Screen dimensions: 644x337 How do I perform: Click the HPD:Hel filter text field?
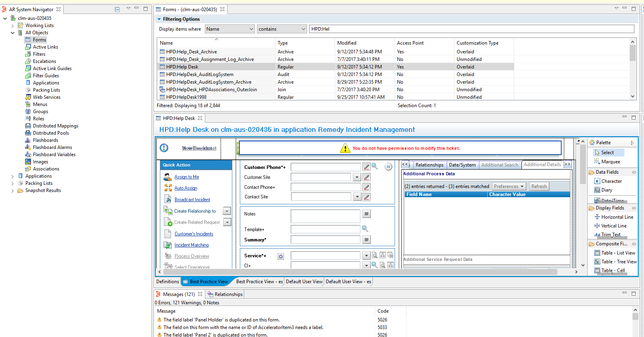471,29
